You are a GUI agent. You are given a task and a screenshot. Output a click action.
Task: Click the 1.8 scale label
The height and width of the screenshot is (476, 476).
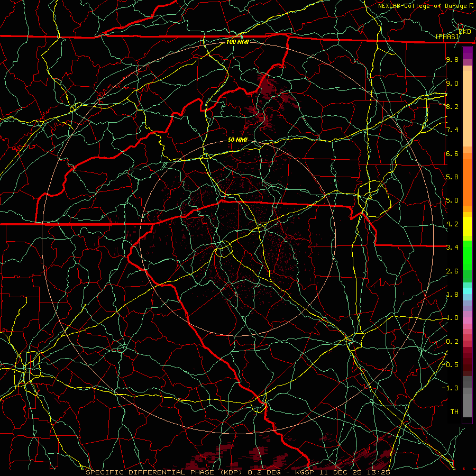point(452,295)
